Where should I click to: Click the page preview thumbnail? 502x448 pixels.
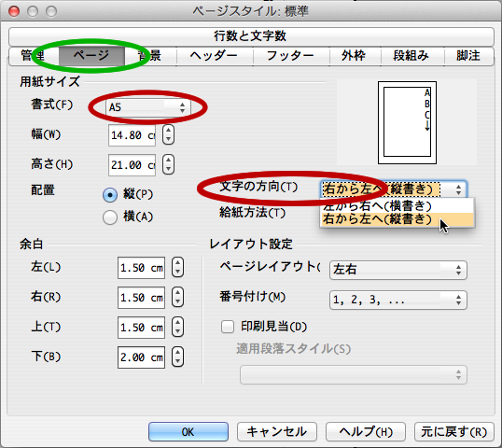pyautogui.click(x=407, y=122)
